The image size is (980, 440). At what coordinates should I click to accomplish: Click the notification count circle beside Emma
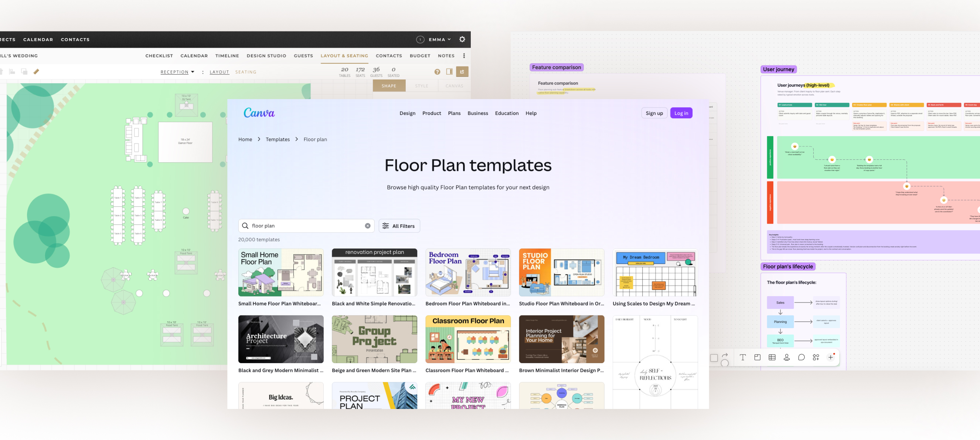pyautogui.click(x=420, y=40)
